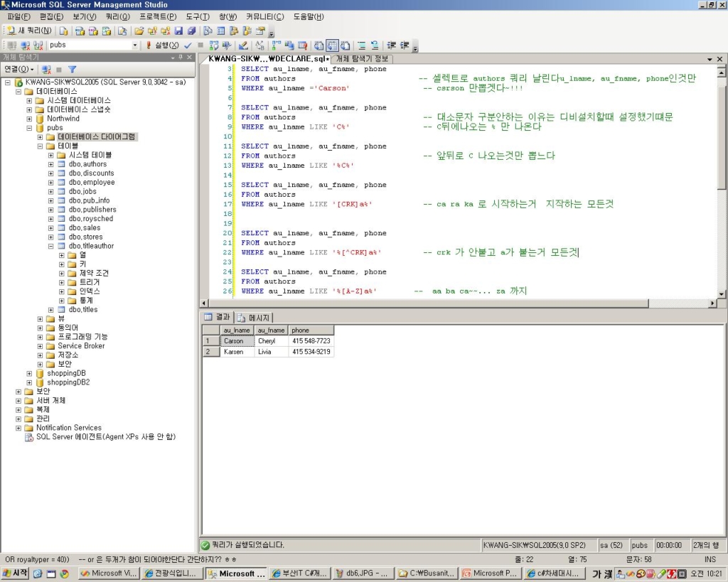Increase the line indent
This screenshot has height=582, width=728.
(x=405, y=45)
